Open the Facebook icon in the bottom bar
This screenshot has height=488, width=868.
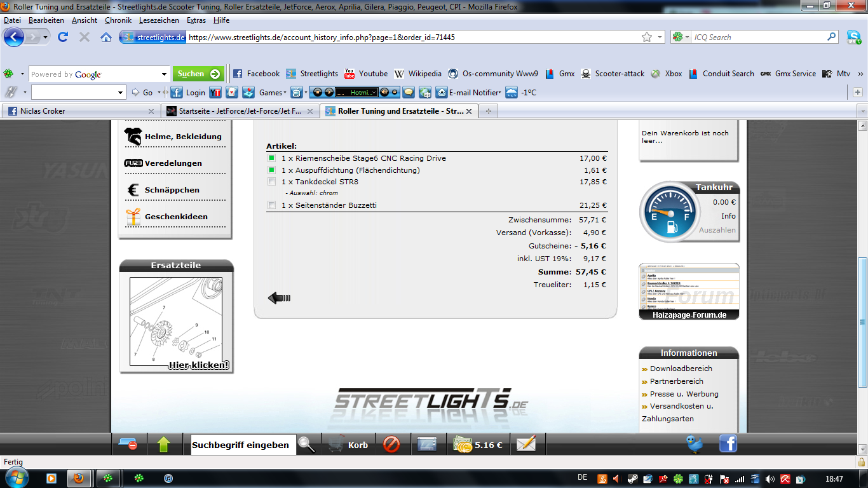click(x=728, y=444)
